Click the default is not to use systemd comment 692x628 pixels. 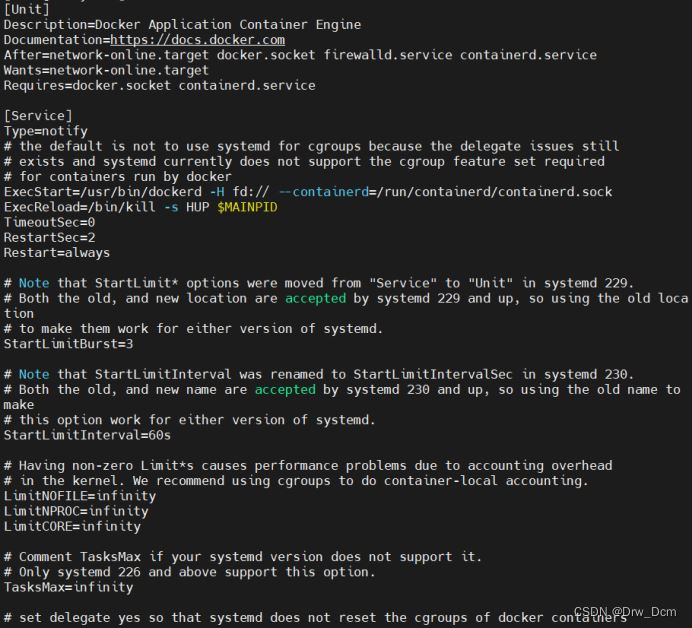[x=312, y=147]
